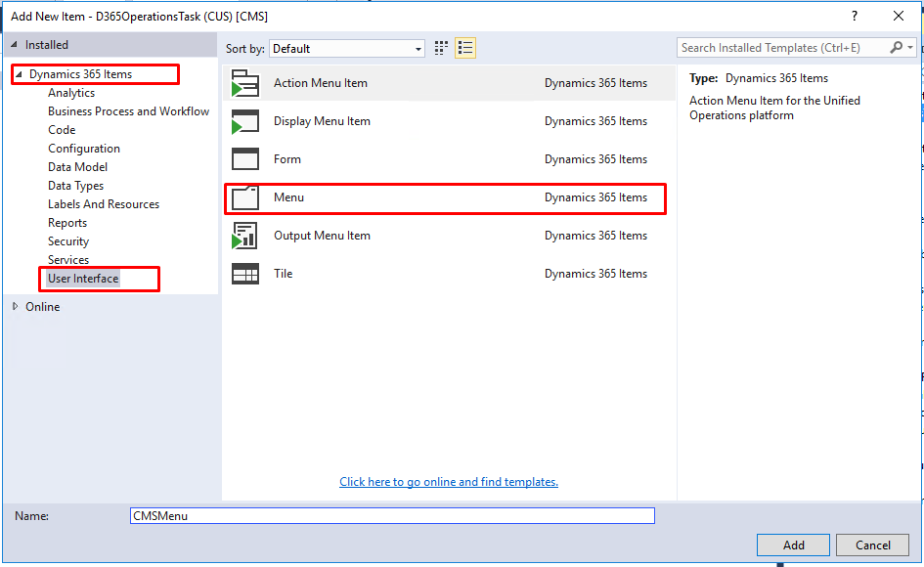Click the Action Menu Item template icon
The width and height of the screenshot is (924, 567).
(245, 83)
